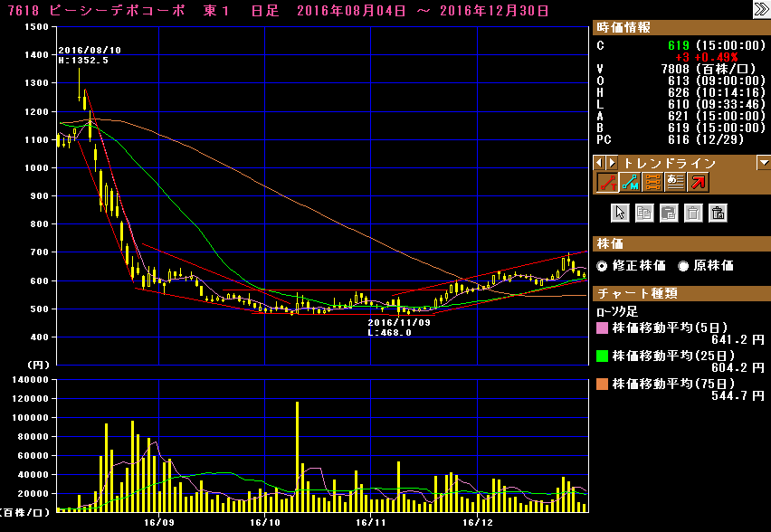Collapse side panel with double-chevron button
Viewport: 771px width, 532px height.
click(x=761, y=9)
